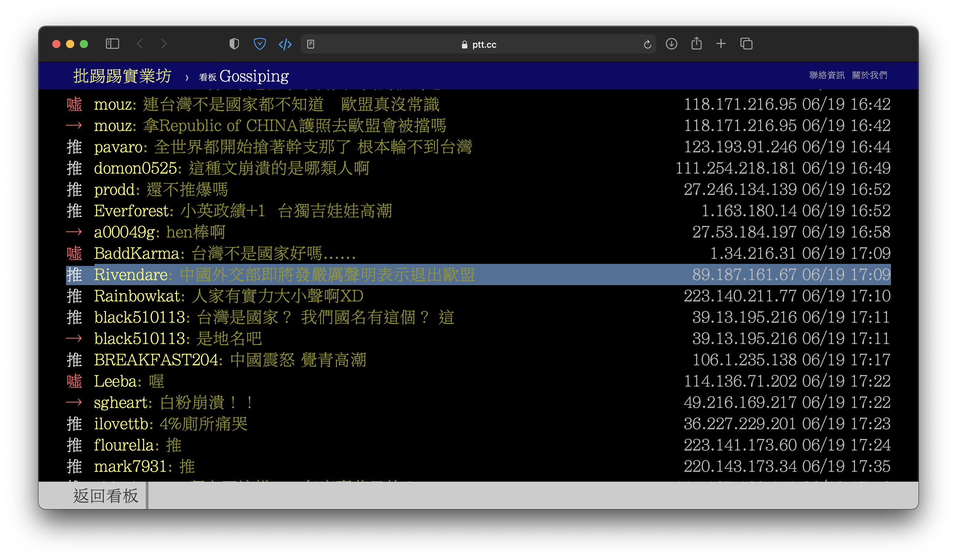This screenshot has width=957, height=560.
Task: Toggle the Reader view page icon
Action: click(311, 44)
